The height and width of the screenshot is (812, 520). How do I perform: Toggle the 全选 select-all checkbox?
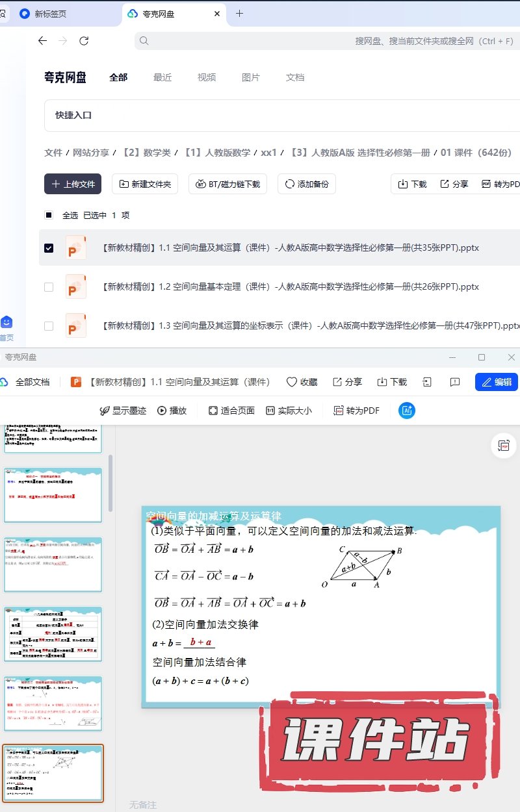pos(49,215)
